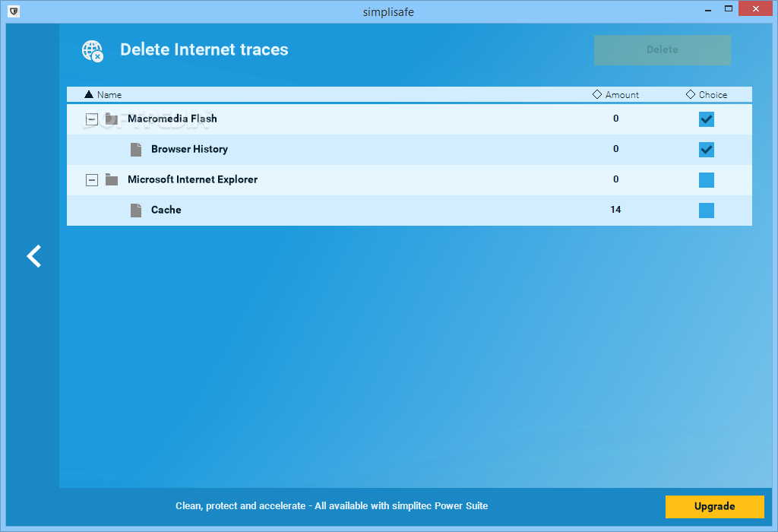Uncheck the Browser History checkbox

pyautogui.click(x=706, y=150)
